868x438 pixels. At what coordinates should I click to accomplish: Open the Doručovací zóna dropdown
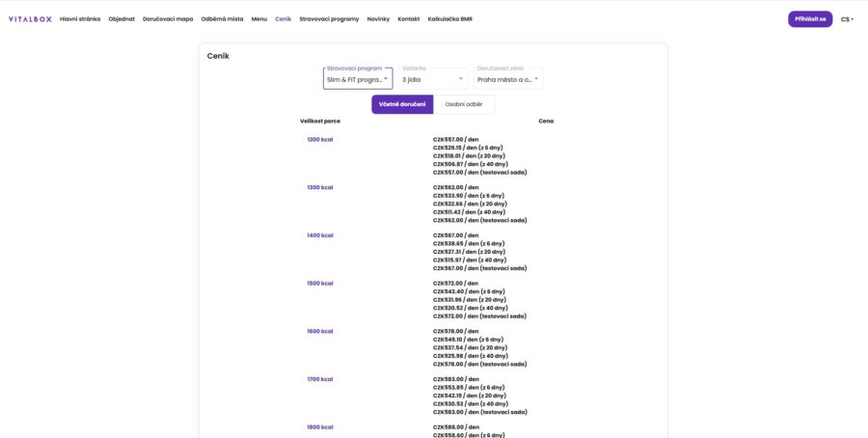tap(508, 79)
